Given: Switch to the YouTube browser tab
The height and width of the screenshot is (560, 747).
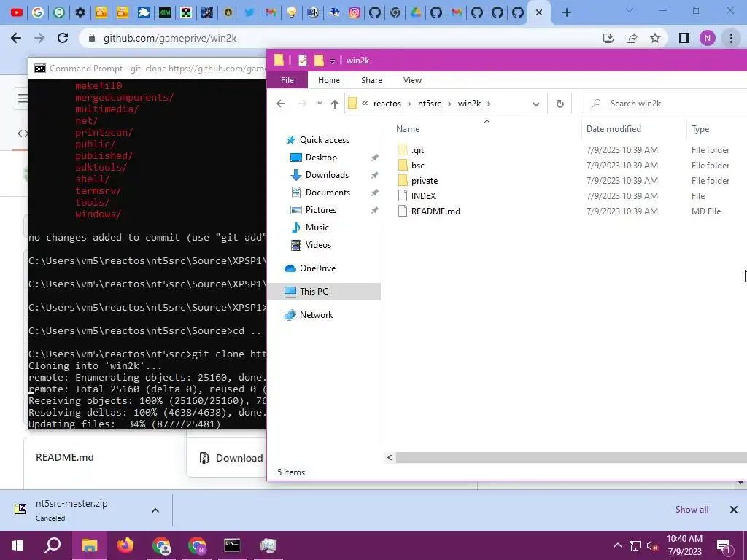Looking at the screenshot, I should coord(17,12).
